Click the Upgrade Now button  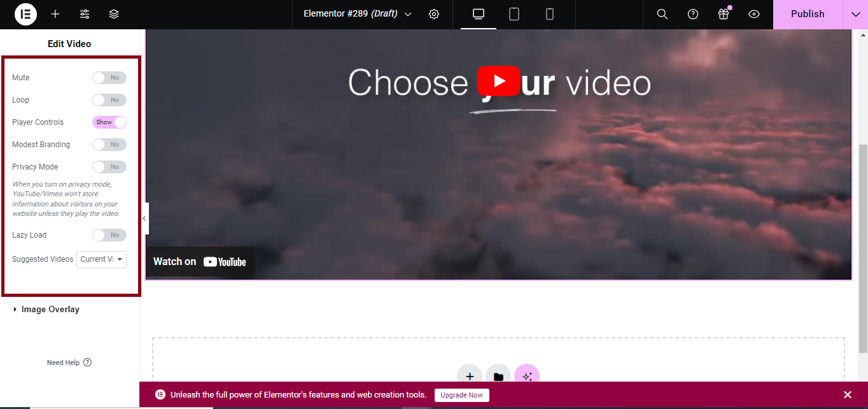[x=461, y=395]
